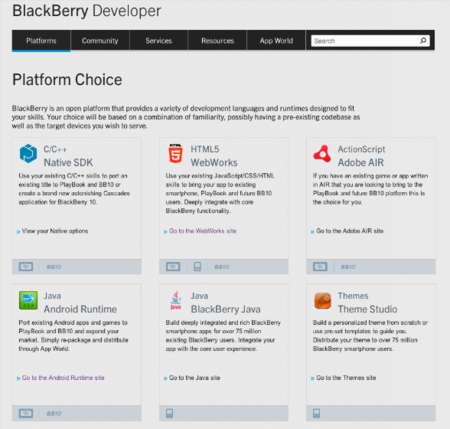Click the 'Use your existing JavaScript/CSS/HTML' description
The width and height of the screenshot is (450, 429).
pyautogui.click(x=220, y=193)
